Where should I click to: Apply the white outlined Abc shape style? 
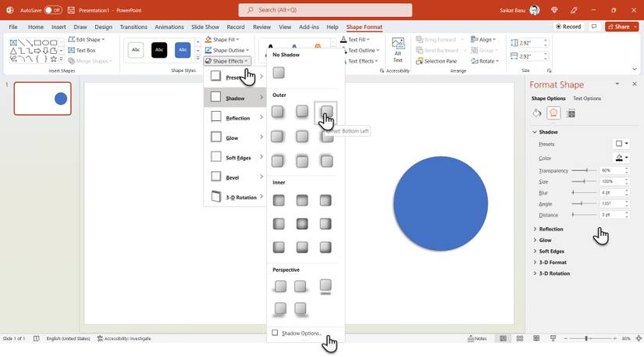(136, 50)
